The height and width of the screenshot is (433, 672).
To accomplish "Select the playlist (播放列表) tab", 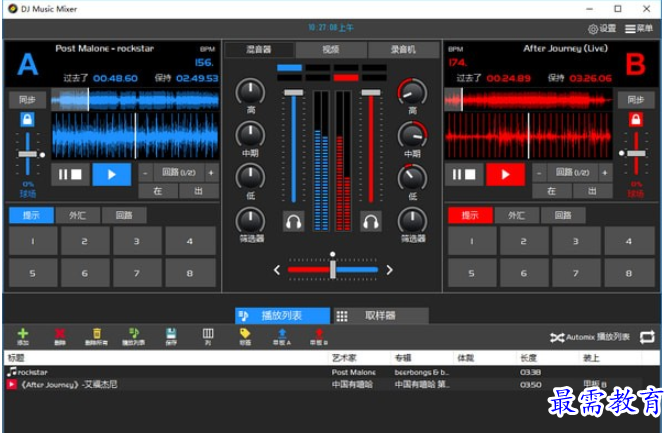I will tap(282, 316).
